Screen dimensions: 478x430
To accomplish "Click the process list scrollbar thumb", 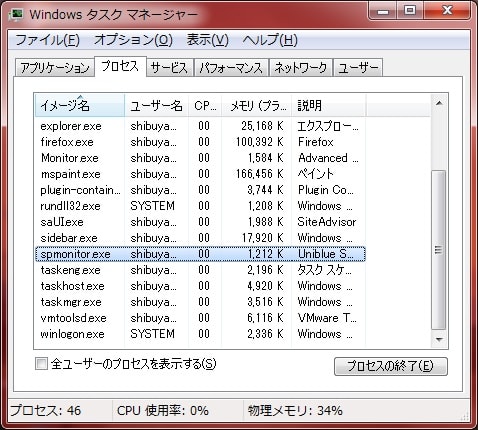I will 439,250.
